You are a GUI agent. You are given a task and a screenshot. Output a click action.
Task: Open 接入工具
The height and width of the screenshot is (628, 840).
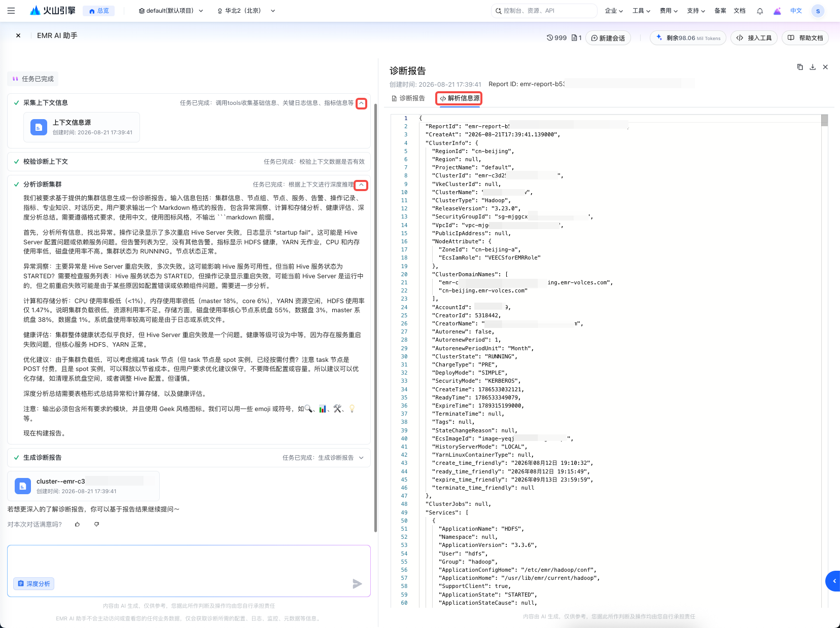754,38
